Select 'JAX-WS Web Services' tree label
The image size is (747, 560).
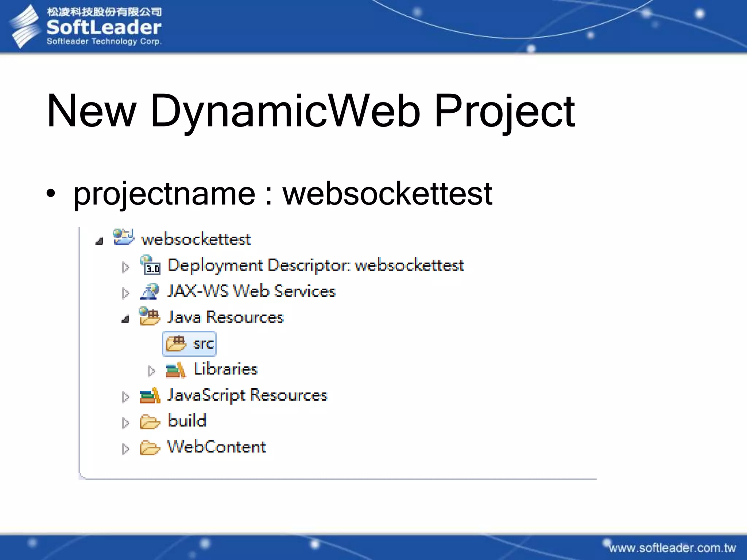pyautogui.click(x=251, y=291)
